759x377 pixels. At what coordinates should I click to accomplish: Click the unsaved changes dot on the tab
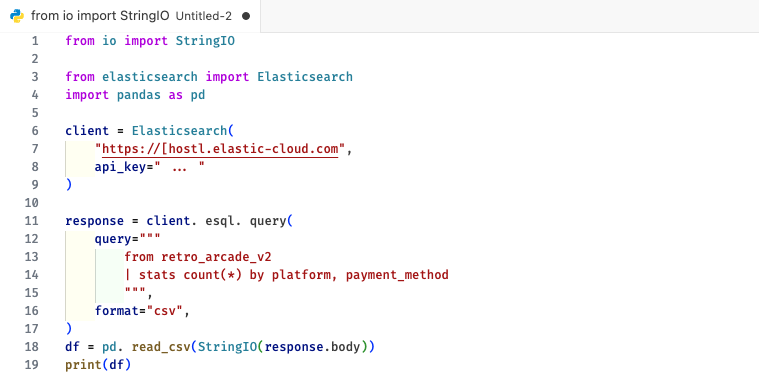coord(246,16)
